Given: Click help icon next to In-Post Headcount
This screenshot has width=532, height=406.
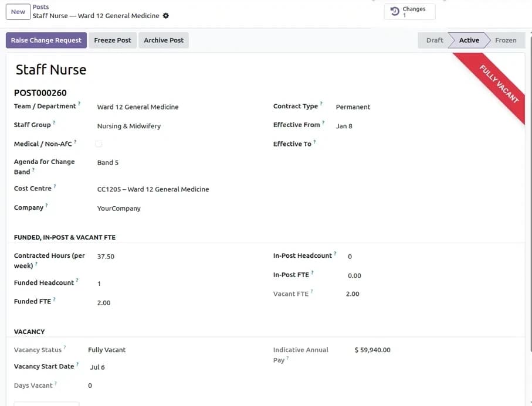Looking at the screenshot, I should coord(335,253).
